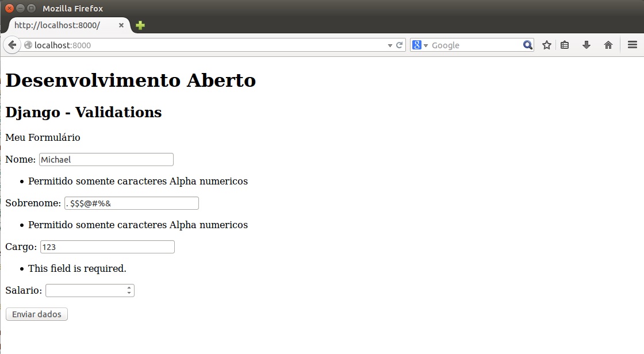Screen dimensions: 644x354
Task: Go to the Firefox home page
Action: pos(608,45)
